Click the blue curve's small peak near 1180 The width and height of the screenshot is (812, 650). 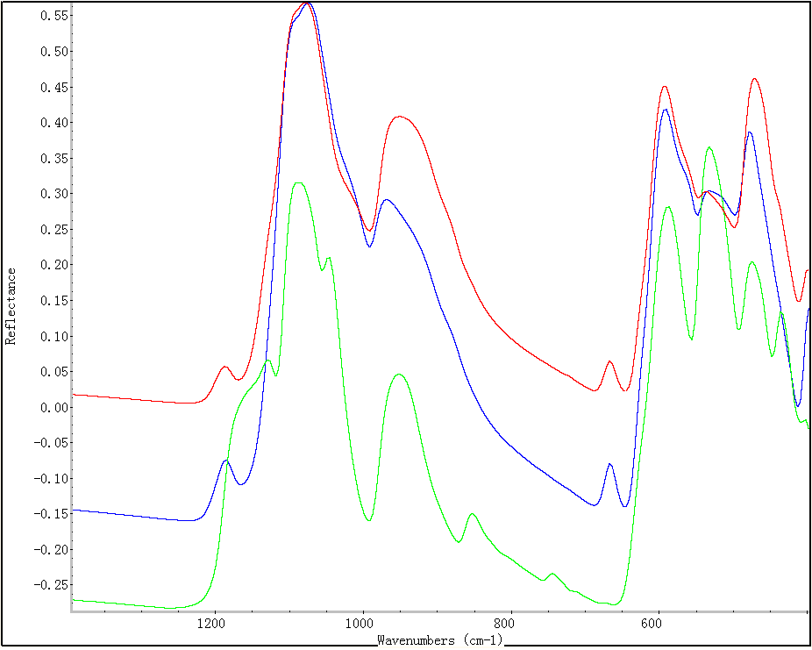(x=226, y=460)
